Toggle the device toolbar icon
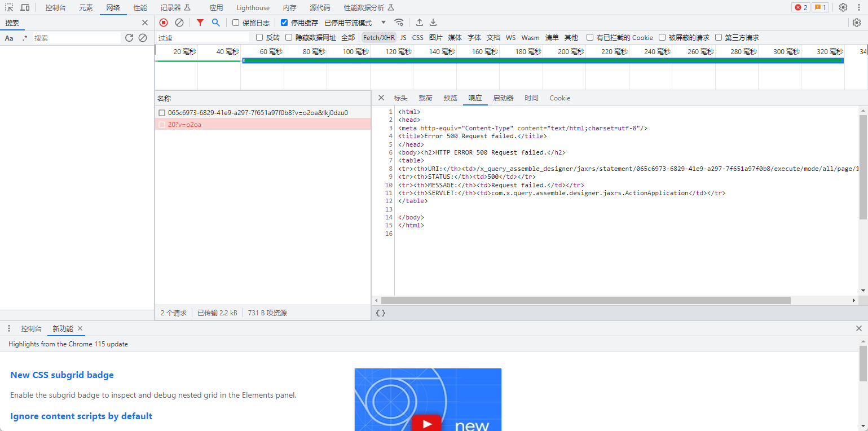Viewport: 868px width, 431px height. click(x=25, y=7)
